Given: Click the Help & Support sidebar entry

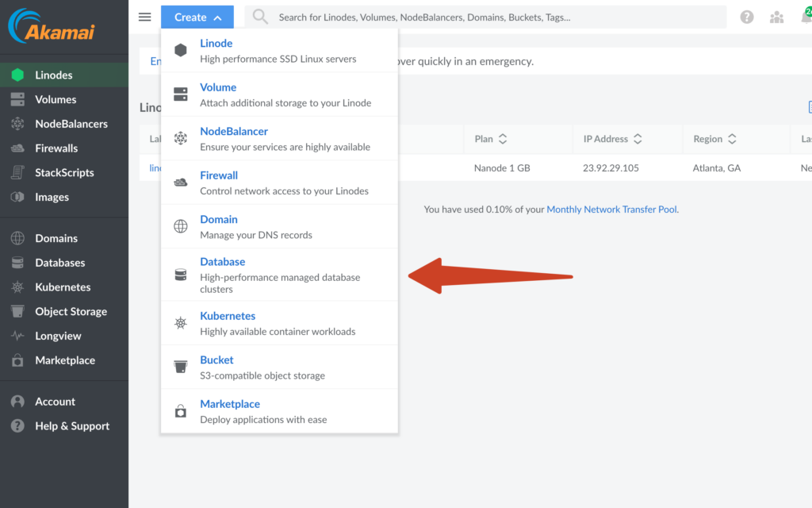Looking at the screenshot, I should 72,425.
